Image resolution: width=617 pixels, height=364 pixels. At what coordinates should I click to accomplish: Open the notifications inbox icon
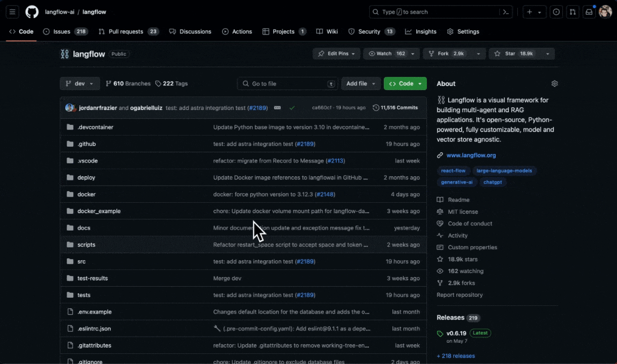pyautogui.click(x=589, y=12)
